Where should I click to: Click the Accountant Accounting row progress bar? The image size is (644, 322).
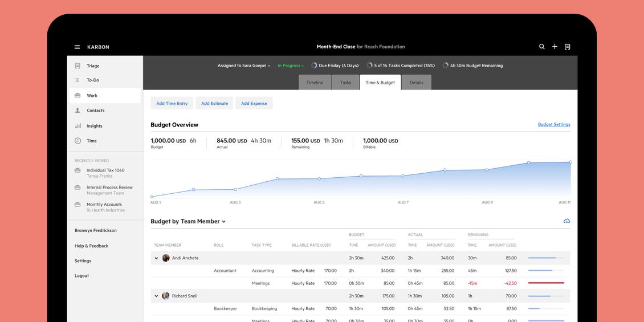(546, 271)
